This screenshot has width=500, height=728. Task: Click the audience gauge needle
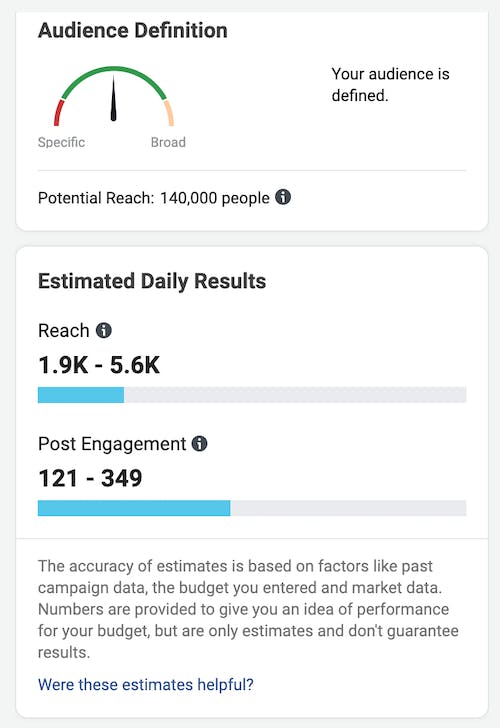[x=113, y=98]
